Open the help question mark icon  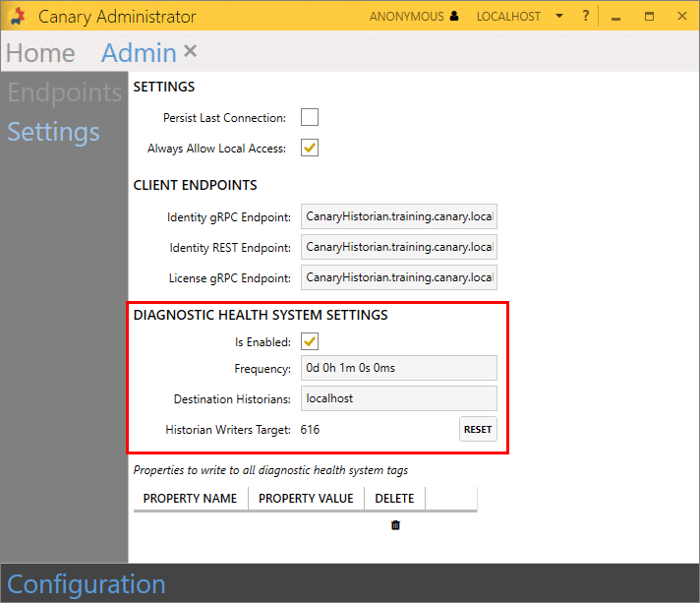[585, 17]
